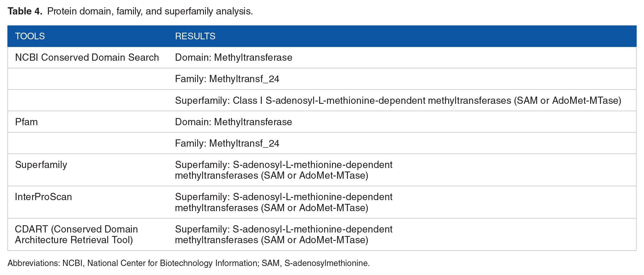
Task: Select the CDART superfamily result text
Action: pos(284,235)
